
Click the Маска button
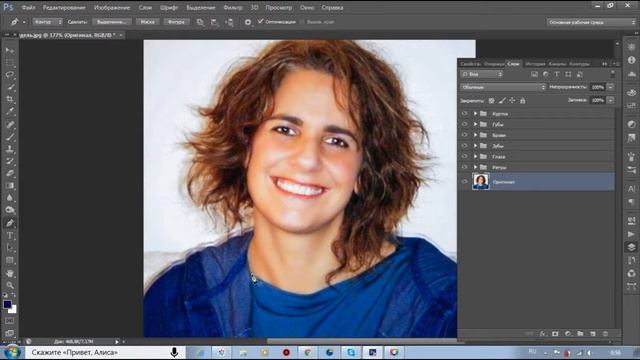coord(147,22)
